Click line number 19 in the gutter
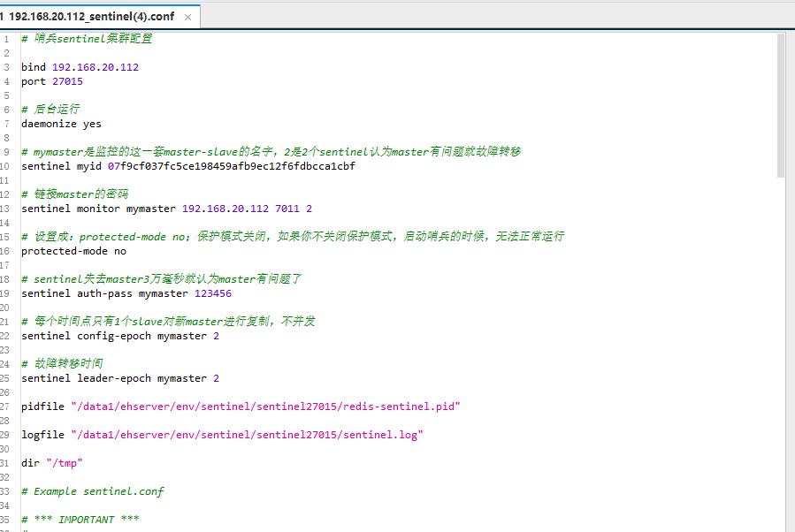795x532 pixels. click(x=7, y=293)
